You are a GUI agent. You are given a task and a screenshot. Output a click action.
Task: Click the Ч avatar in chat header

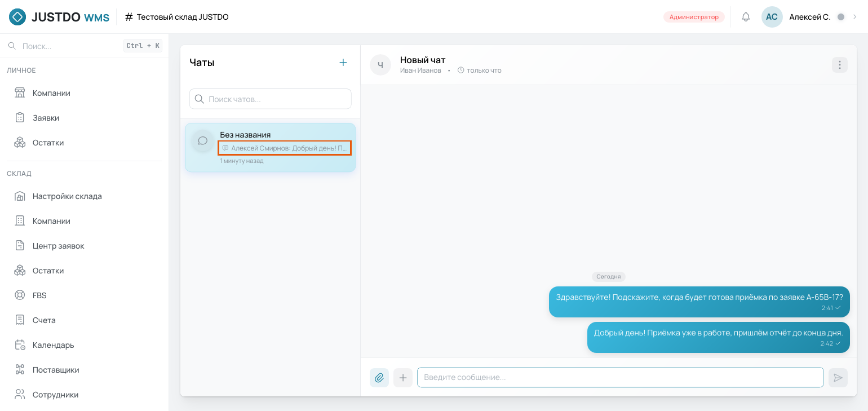coord(380,65)
